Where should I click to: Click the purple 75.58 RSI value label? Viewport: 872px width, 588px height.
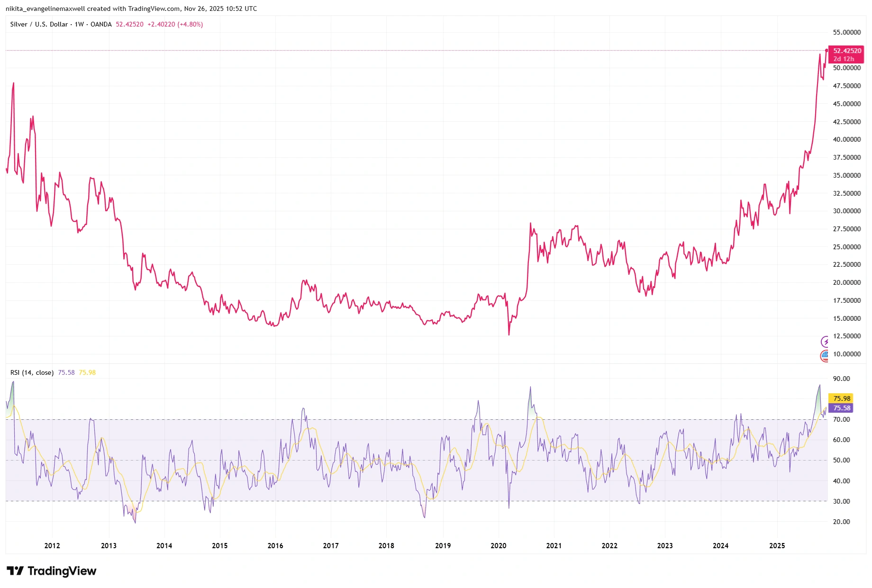(x=841, y=408)
